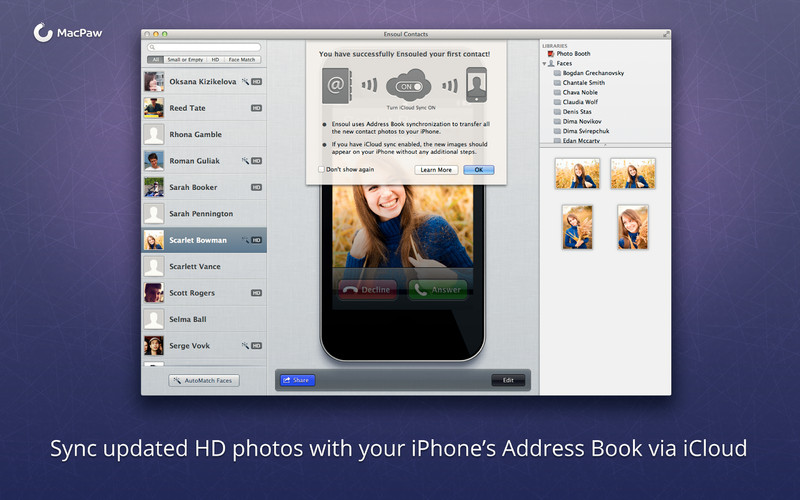The image size is (800, 500).
Task: Click the face match wand icon beside Oksana Kizikelova
Action: [245, 82]
